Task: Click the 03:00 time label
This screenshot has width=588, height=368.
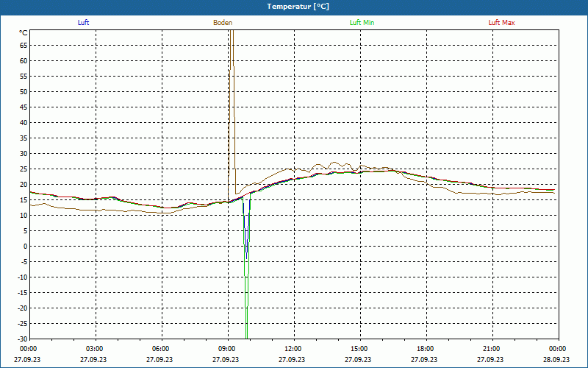Action: click(x=94, y=349)
